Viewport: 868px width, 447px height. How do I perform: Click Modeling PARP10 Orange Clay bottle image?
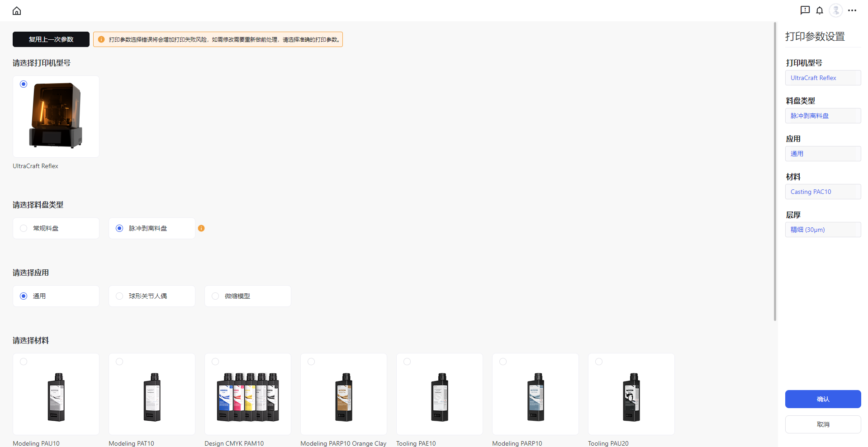click(344, 397)
